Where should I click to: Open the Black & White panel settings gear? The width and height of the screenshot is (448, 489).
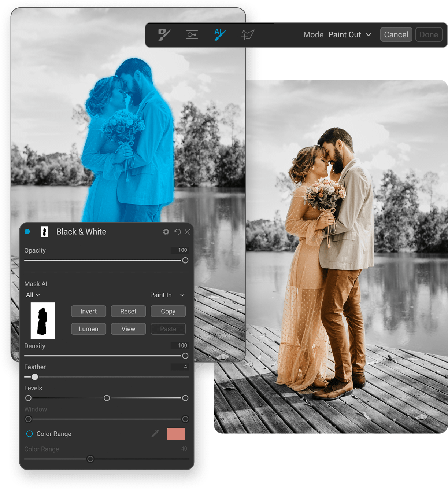166,232
